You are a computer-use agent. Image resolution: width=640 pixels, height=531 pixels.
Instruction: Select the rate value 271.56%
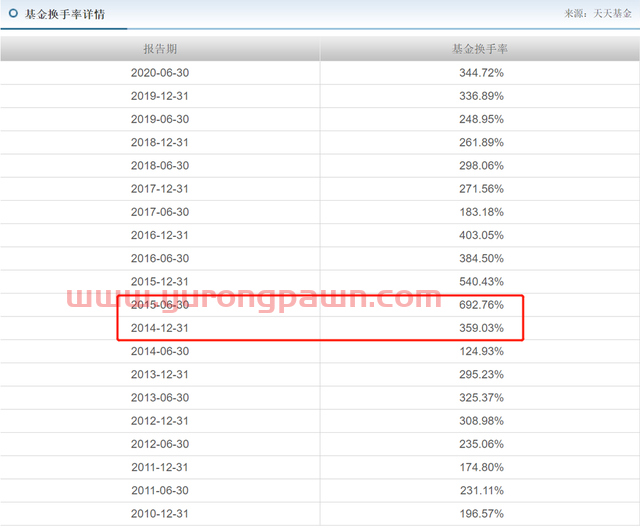point(481,189)
